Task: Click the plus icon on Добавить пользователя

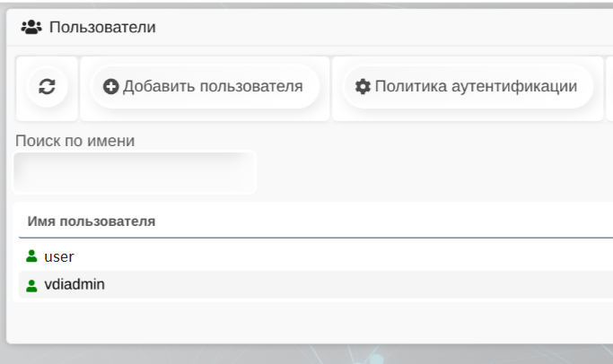Action: [110, 87]
